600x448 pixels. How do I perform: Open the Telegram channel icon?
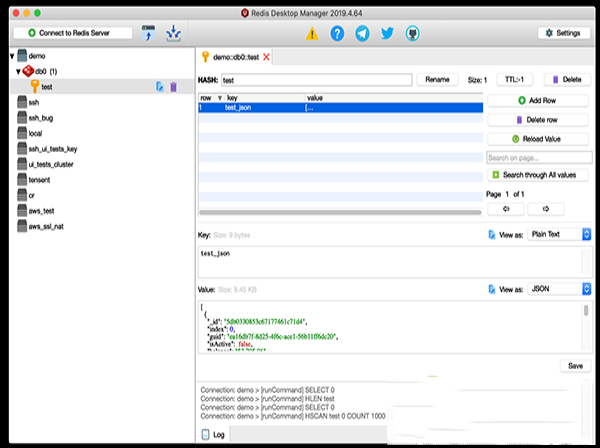[x=362, y=33]
